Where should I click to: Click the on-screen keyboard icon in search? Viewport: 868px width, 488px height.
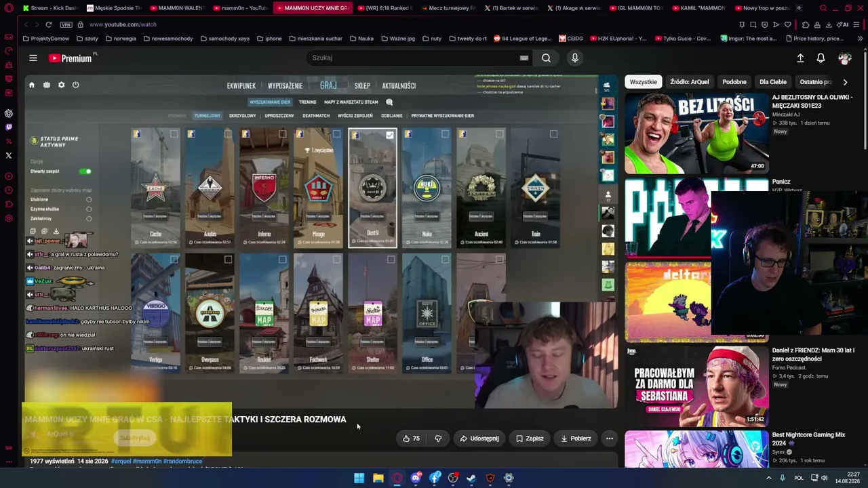coord(524,58)
